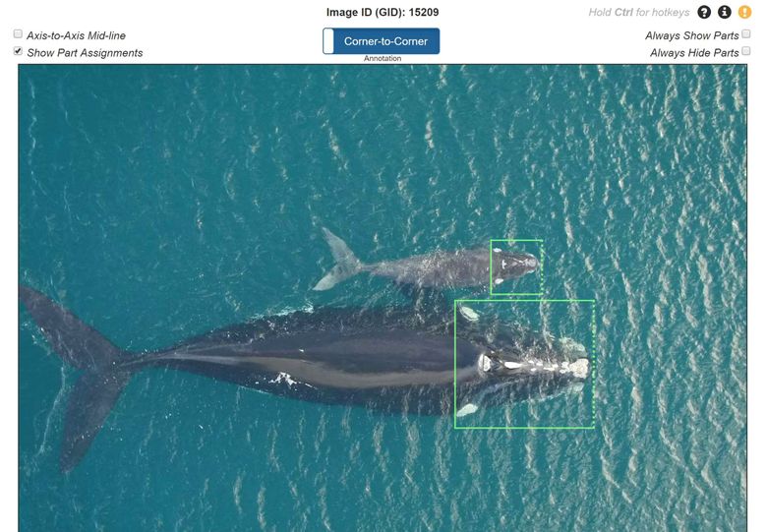Enable Axis-to-Axis Mid-line checkbox

point(18,33)
